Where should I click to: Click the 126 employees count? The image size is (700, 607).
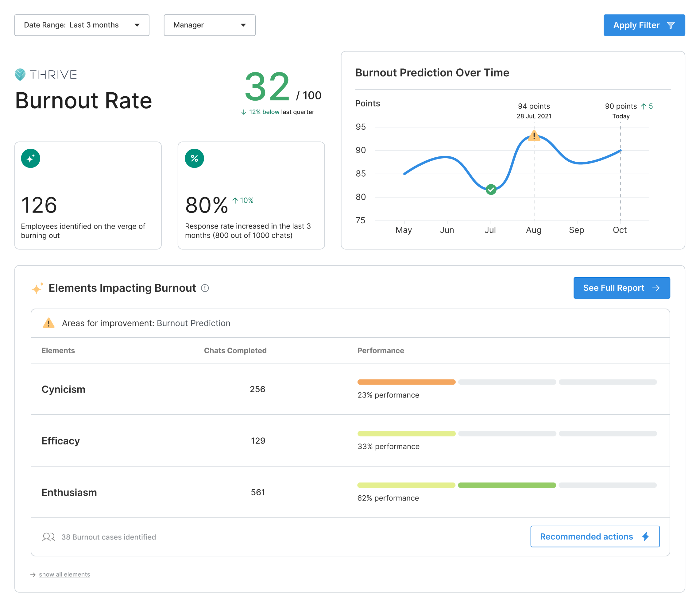point(39,205)
